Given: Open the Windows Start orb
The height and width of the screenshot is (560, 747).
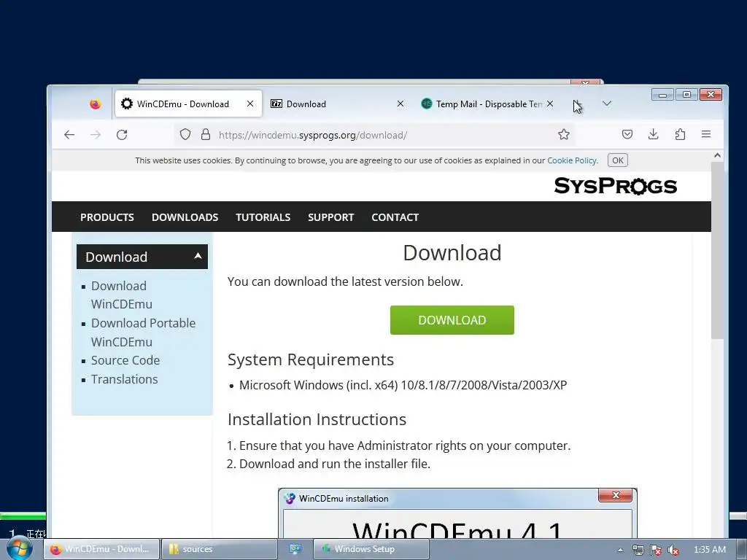Looking at the screenshot, I should click(x=20, y=548).
